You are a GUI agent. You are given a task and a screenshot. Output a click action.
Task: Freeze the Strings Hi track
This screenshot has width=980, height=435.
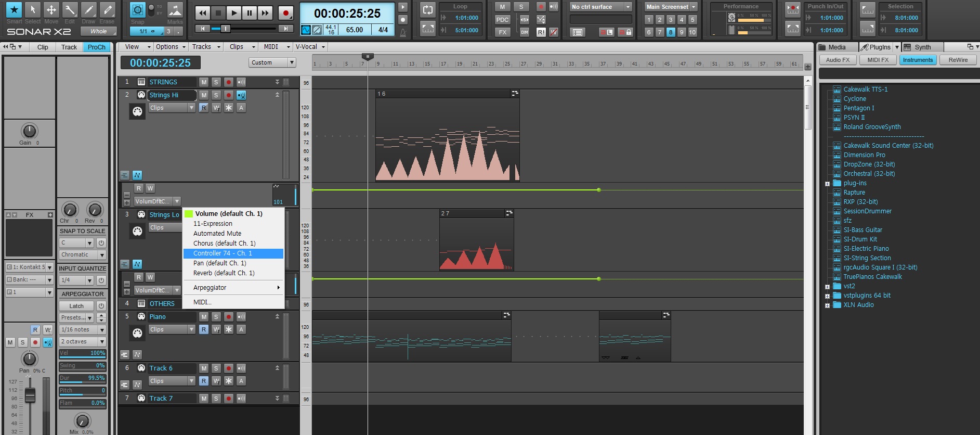pyautogui.click(x=228, y=108)
